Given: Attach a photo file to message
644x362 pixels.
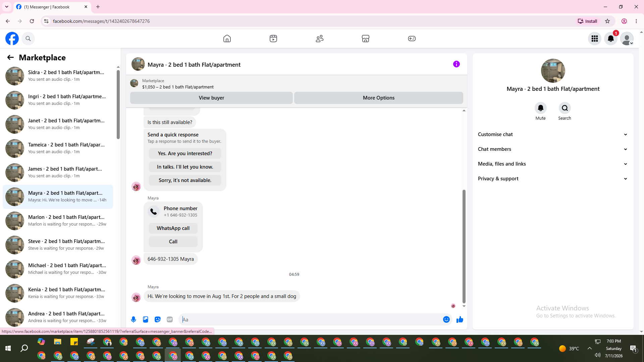Looking at the screenshot, I should 146,319.
